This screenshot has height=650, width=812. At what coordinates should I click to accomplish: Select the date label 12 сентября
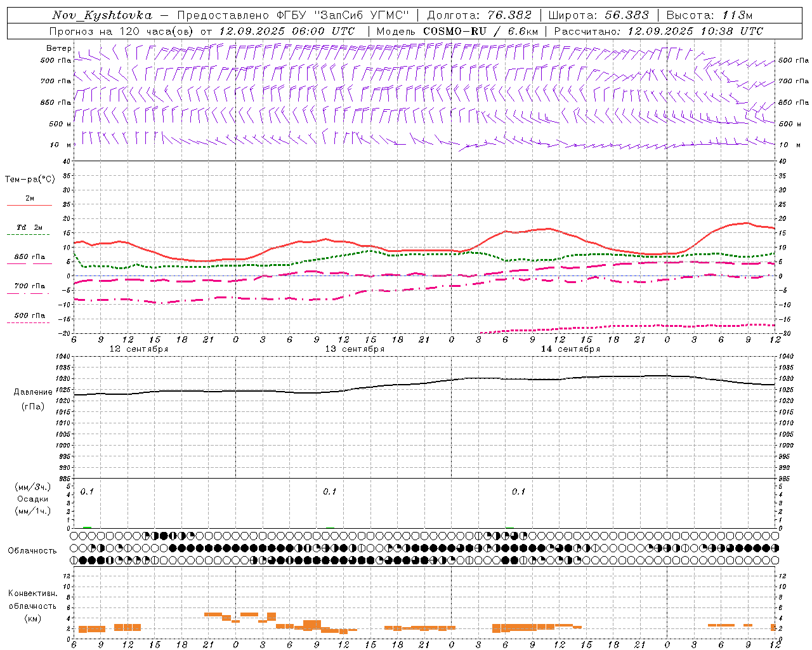pyautogui.click(x=139, y=349)
